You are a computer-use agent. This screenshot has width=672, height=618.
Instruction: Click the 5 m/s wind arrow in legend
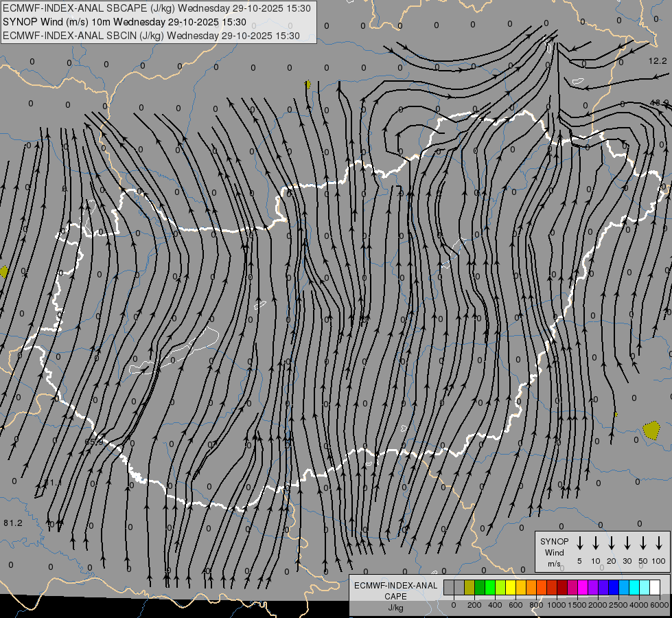click(579, 543)
